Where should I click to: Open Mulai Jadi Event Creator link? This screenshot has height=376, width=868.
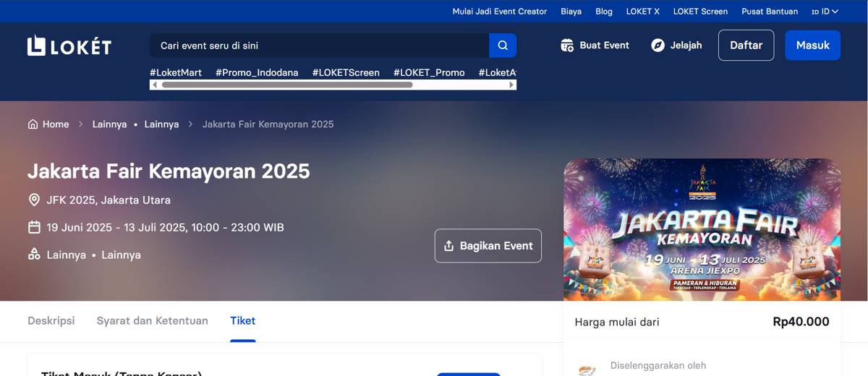tap(500, 12)
